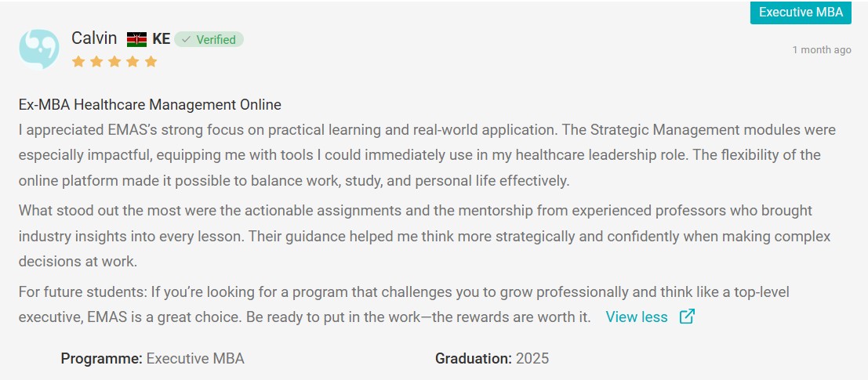The width and height of the screenshot is (868, 380).
Task: Click the review title Ex-MBA Healthcare Management Online
Action: (x=150, y=104)
